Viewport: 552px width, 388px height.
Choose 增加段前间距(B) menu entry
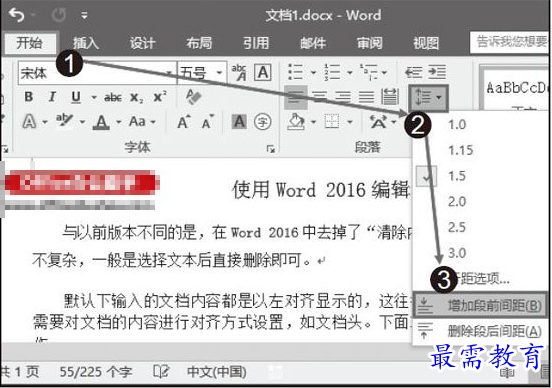tap(480, 305)
